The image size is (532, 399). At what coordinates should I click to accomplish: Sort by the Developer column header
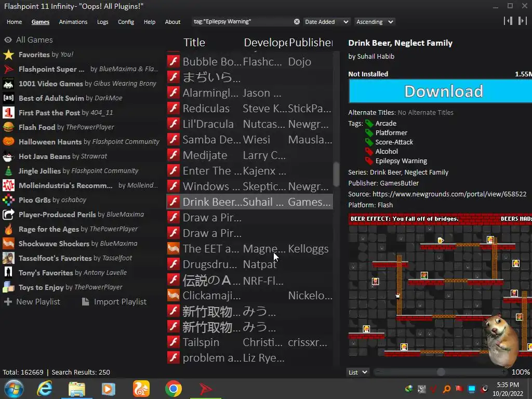pyautogui.click(x=265, y=43)
